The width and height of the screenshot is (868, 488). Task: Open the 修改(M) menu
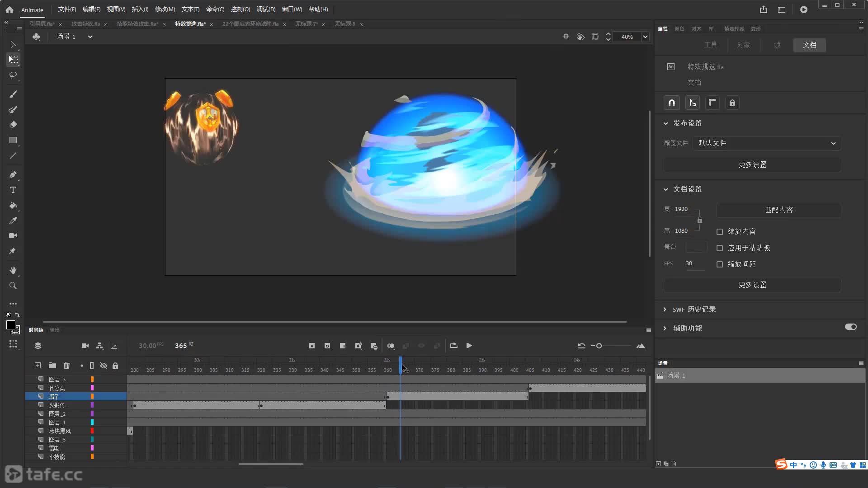[x=165, y=9]
